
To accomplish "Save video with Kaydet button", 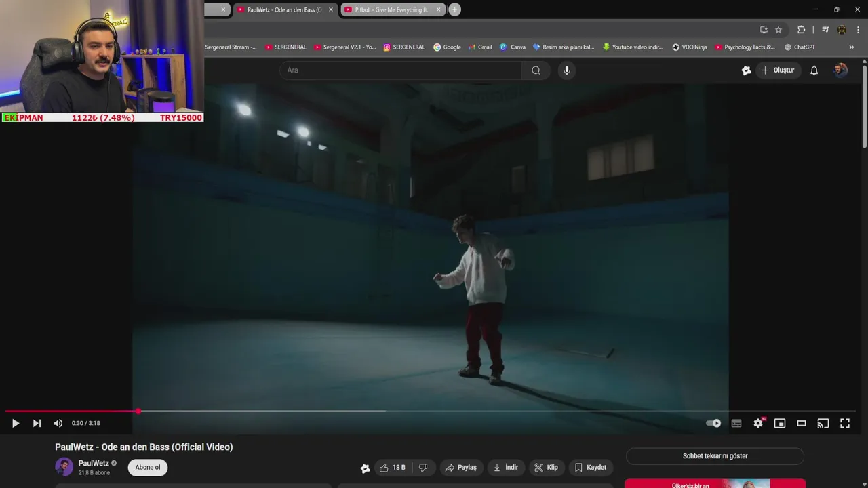I will (591, 468).
